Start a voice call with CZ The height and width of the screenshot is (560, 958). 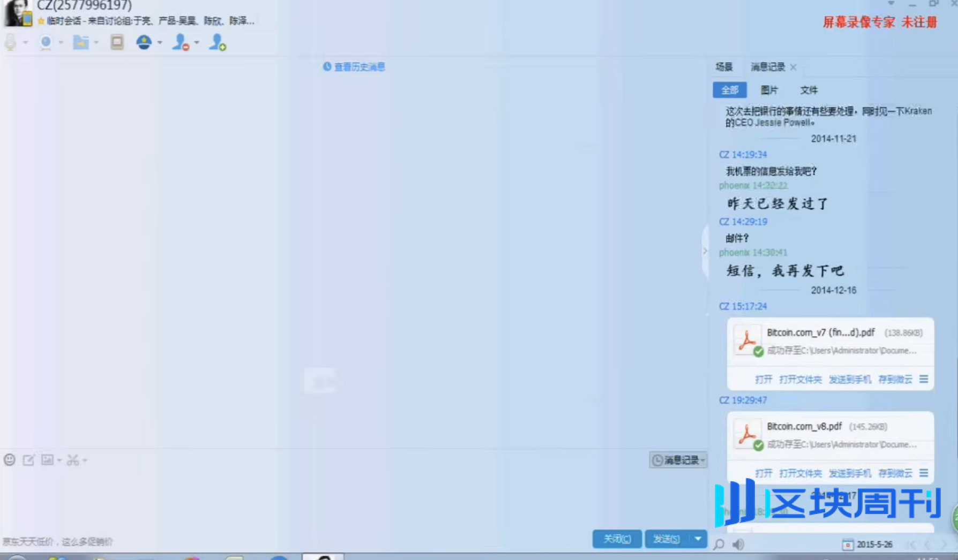pyautogui.click(x=9, y=42)
